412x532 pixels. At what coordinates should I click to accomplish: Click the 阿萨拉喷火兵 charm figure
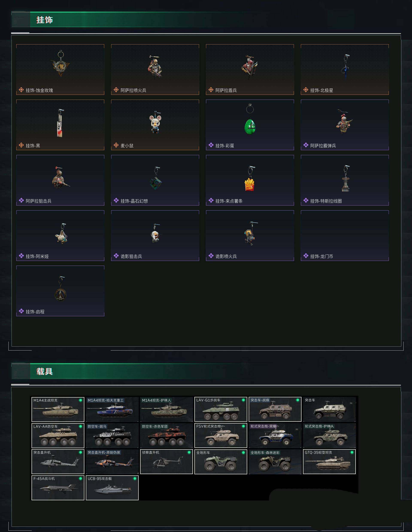[x=155, y=66]
